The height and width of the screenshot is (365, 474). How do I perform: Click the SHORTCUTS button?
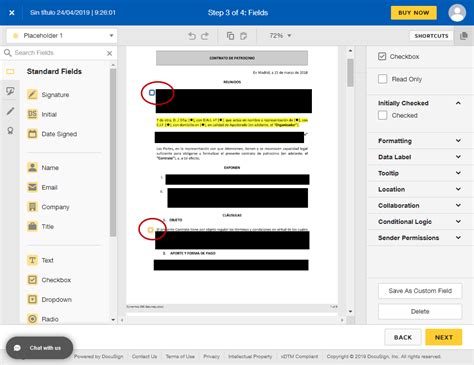[x=431, y=36]
